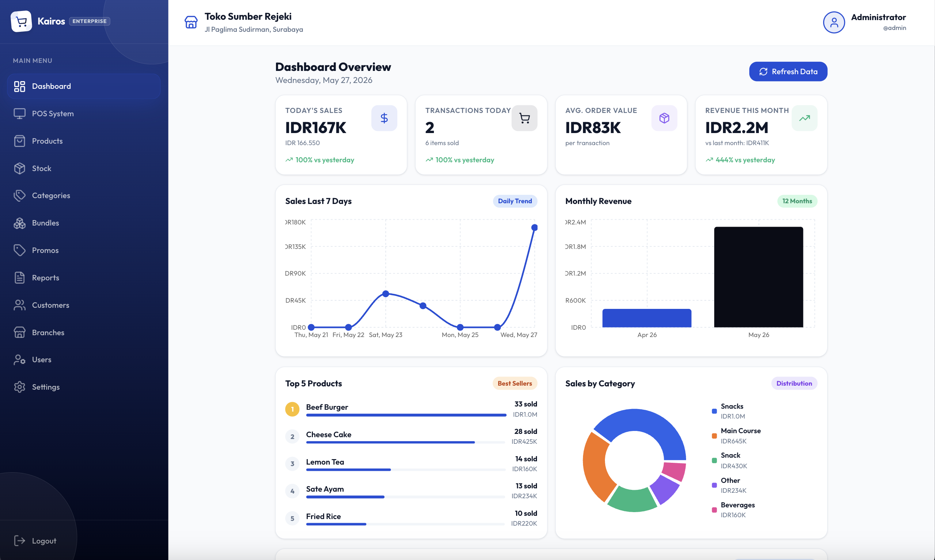935x560 pixels.
Task: Open the Products menu entry
Action: (x=84, y=141)
